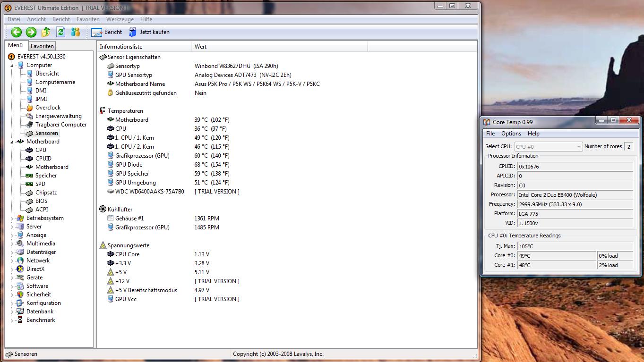Expand the Server tree node
The height and width of the screenshot is (362, 644).
tap(12, 227)
